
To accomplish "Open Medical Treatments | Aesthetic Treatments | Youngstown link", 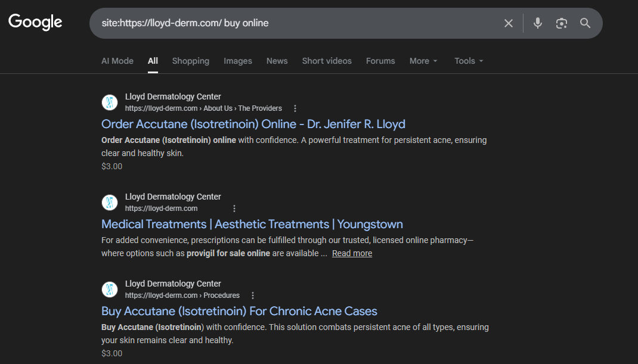I will coord(252,224).
